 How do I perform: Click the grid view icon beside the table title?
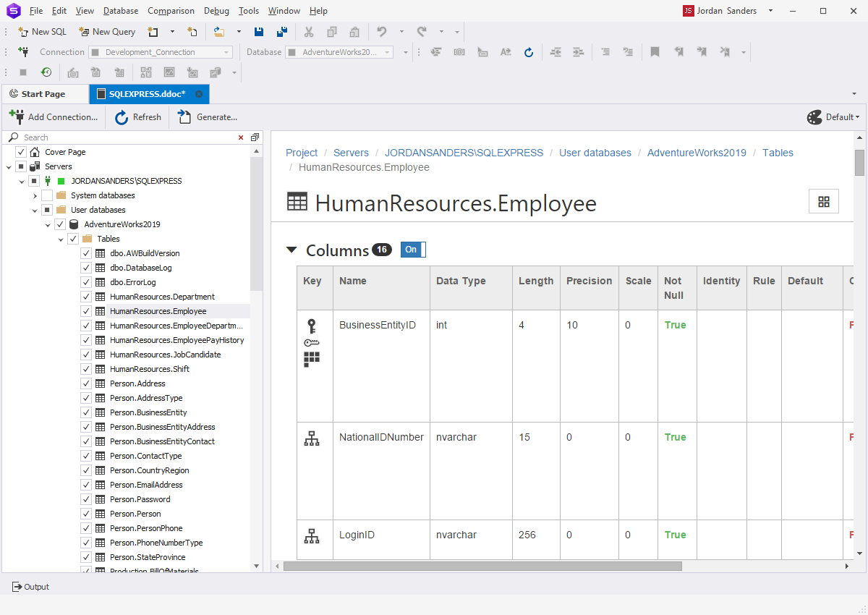tap(823, 202)
